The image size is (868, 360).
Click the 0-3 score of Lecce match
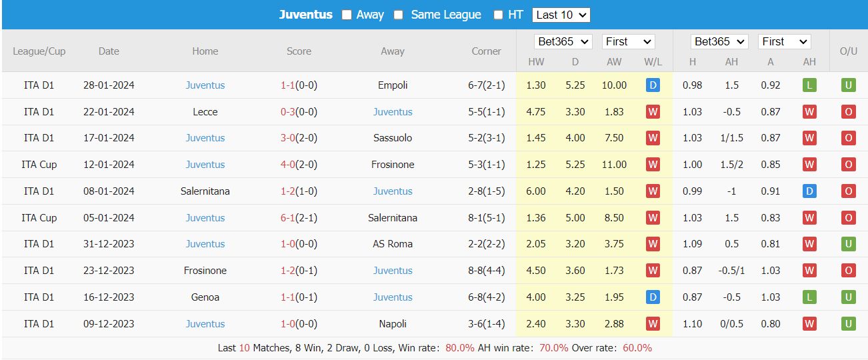coord(288,112)
